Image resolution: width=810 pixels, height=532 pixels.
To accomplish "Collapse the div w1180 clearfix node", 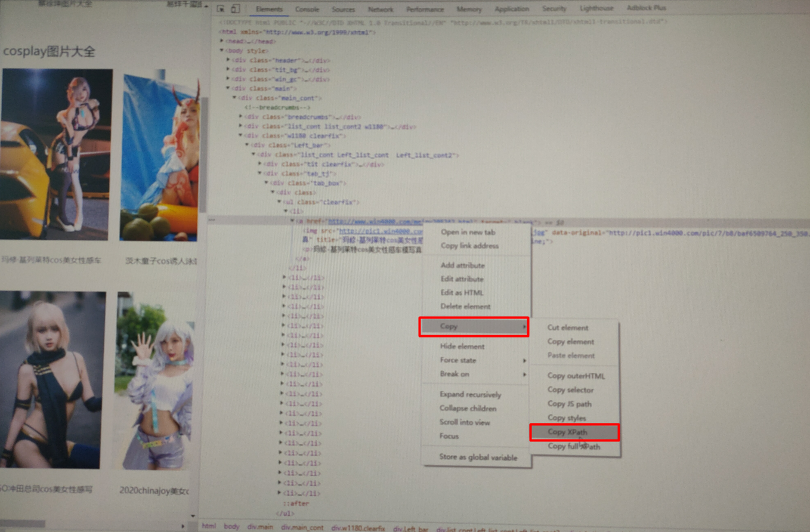I will (x=241, y=135).
